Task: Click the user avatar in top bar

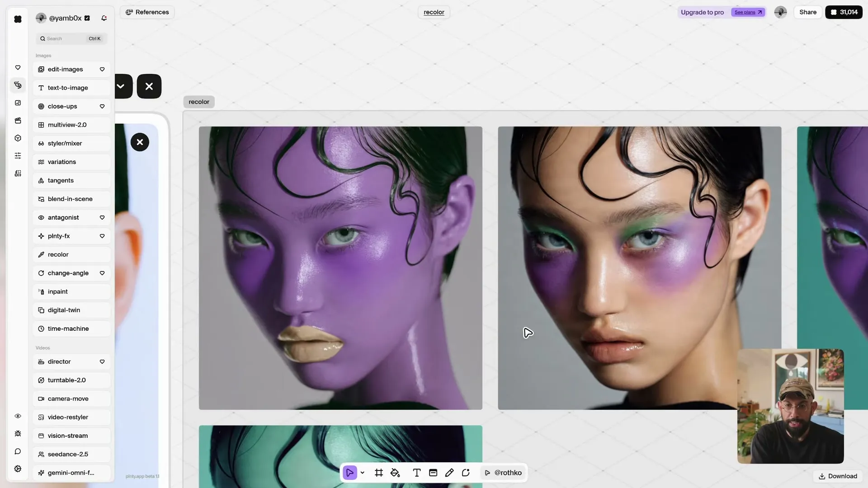Action: (780, 12)
